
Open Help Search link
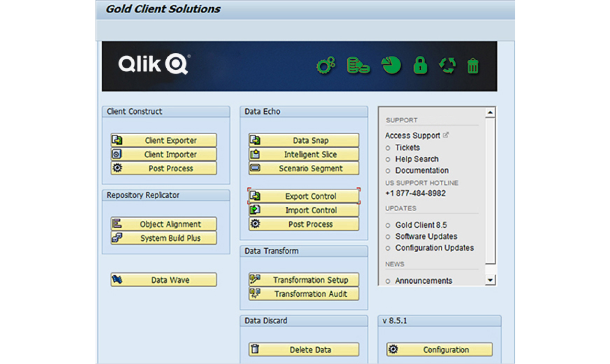coord(416,159)
